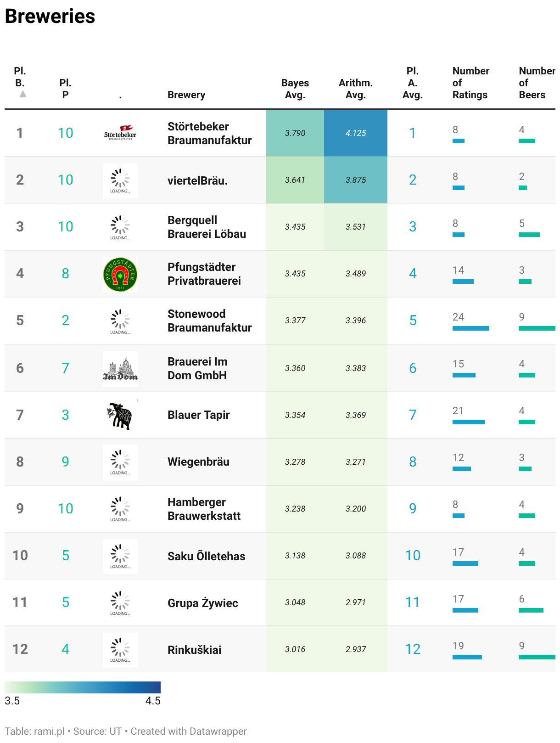Click the Störtebeker Braumanufaktur logo
560x743 pixels.
120,133
